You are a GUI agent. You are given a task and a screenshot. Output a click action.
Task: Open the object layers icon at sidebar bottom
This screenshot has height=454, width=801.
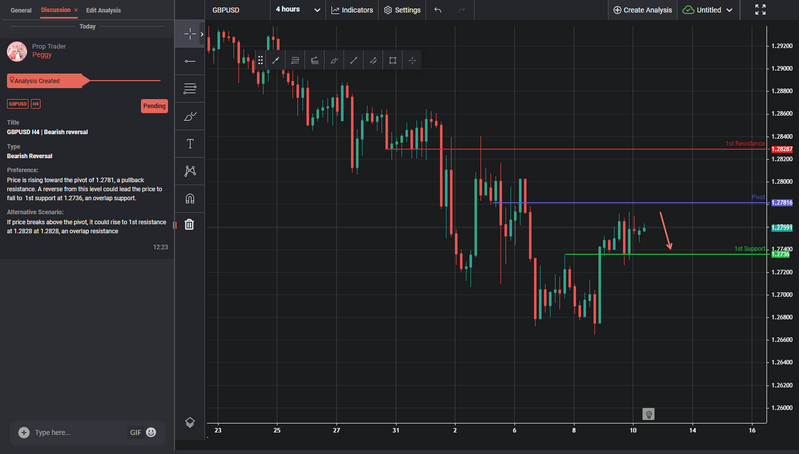[190, 422]
